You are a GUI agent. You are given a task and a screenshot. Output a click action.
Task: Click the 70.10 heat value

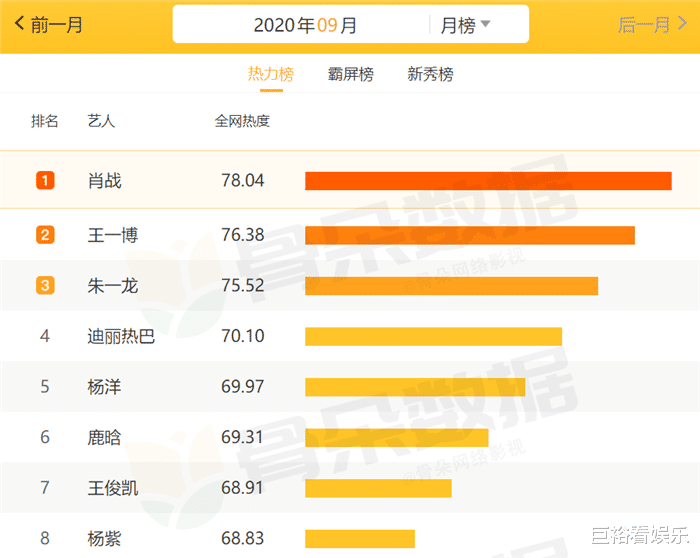tap(243, 336)
